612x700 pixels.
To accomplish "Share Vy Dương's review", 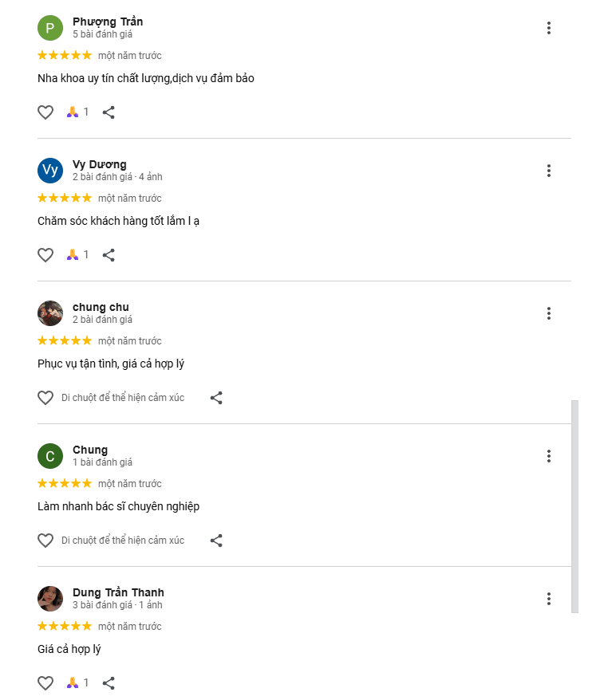I will (109, 255).
